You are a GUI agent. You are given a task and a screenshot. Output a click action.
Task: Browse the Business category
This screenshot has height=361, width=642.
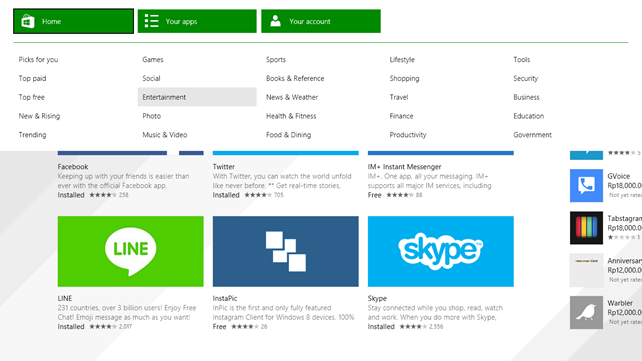(527, 97)
